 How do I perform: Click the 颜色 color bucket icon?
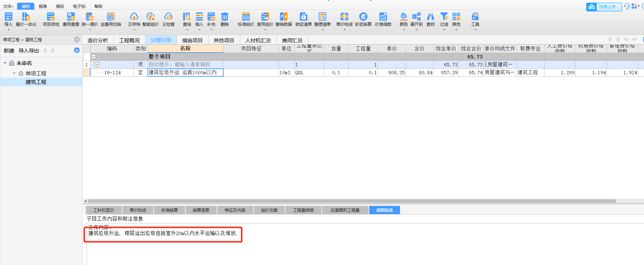pyautogui.click(x=403, y=16)
